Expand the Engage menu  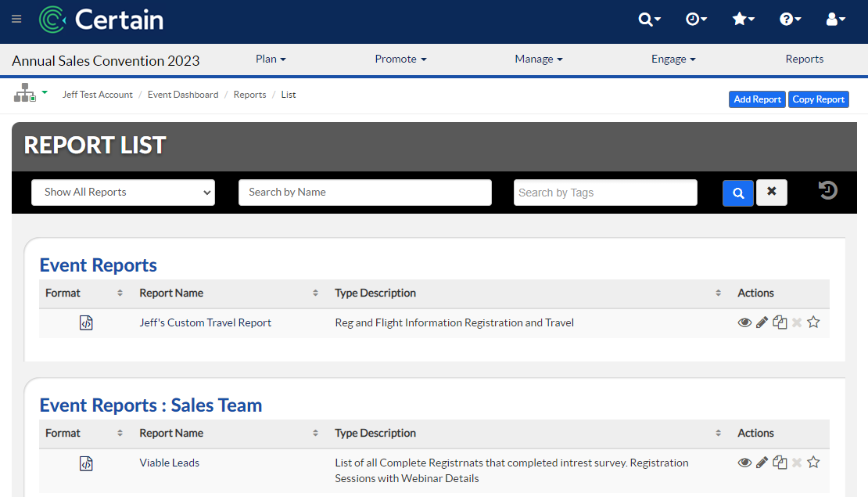[x=673, y=59]
